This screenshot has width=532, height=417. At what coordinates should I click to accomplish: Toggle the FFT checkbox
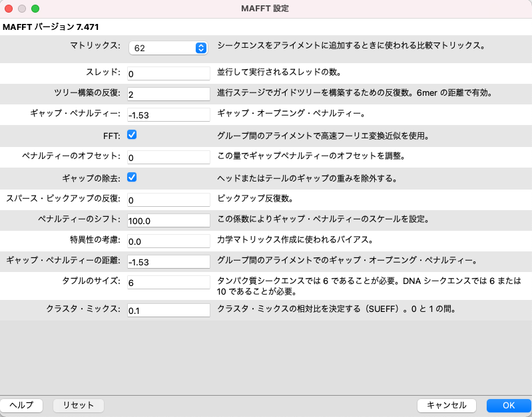click(132, 135)
